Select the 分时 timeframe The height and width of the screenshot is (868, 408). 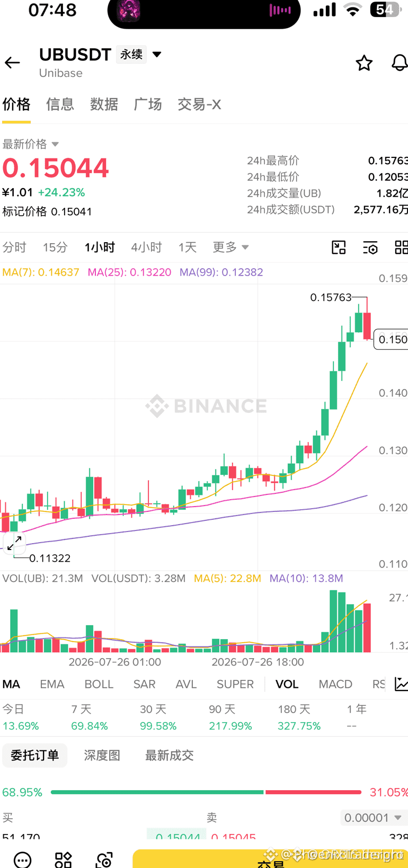click(x=14, y=247)
